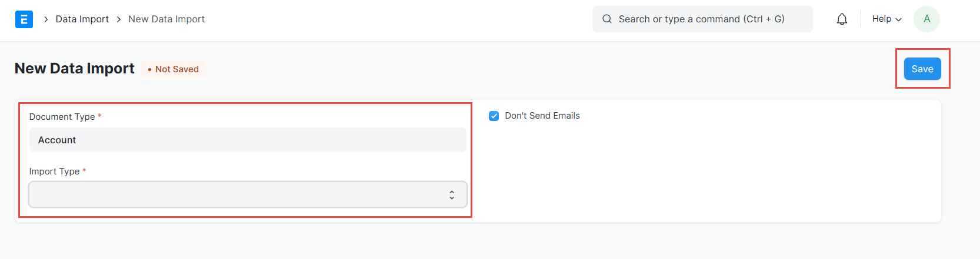This screenshot has width=980, height=259.
Task: Open the notifications bell
Action: (842, 19)
